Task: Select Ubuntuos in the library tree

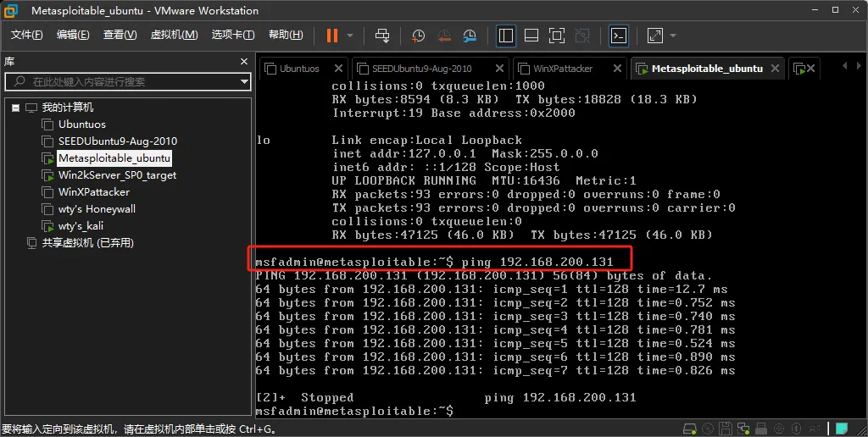Action: click(82, 124)
